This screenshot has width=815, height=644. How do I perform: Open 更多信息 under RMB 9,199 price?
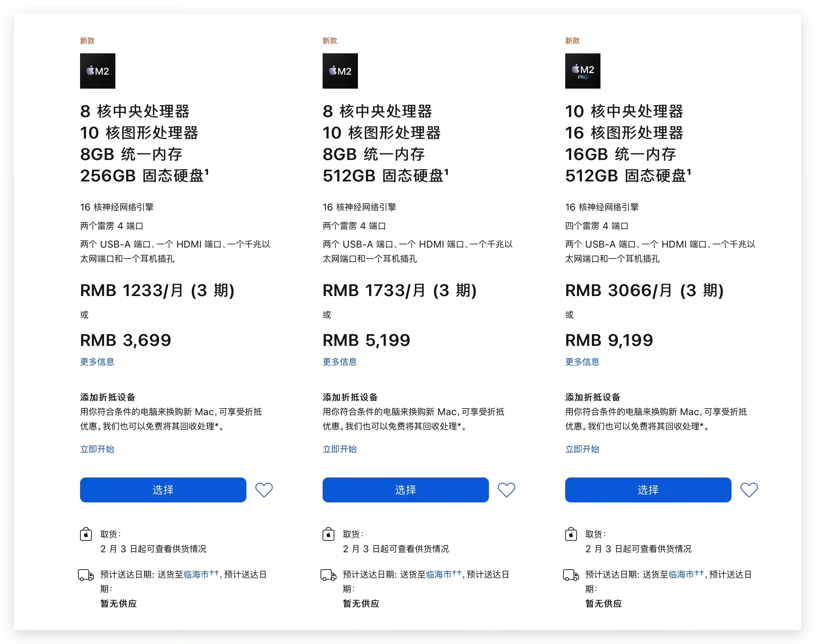pos(582,361)
